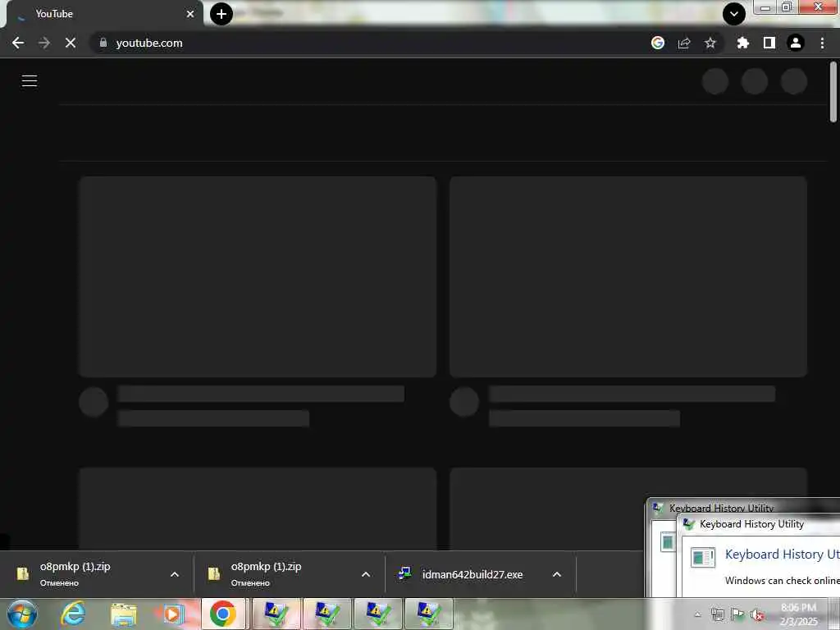Stop loading the page
Viewport: 840px width, 630px height.
71,43
